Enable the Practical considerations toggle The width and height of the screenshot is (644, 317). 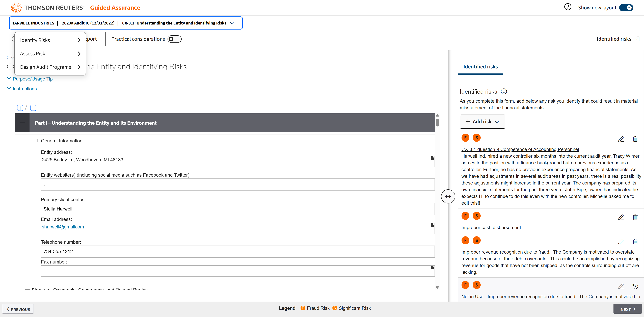point(174,39)
